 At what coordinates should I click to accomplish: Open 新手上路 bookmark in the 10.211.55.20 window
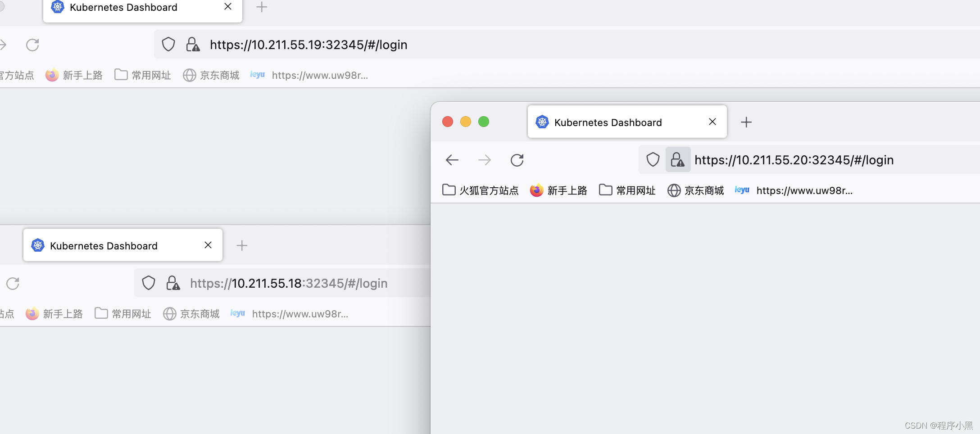tap(559, 190)
